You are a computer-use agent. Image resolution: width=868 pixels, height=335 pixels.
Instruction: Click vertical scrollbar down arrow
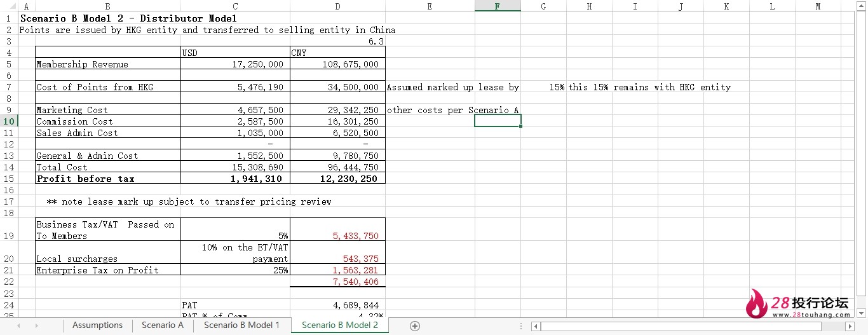point(862,313)
